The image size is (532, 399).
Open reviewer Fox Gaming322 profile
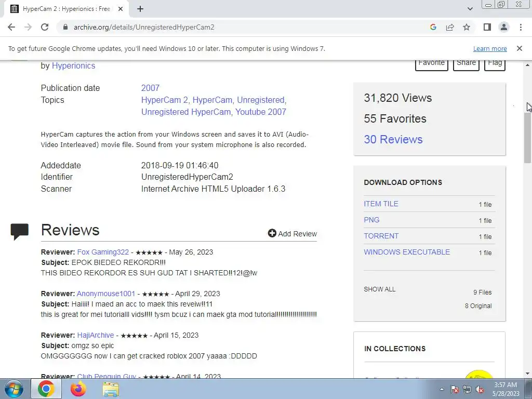103,252
